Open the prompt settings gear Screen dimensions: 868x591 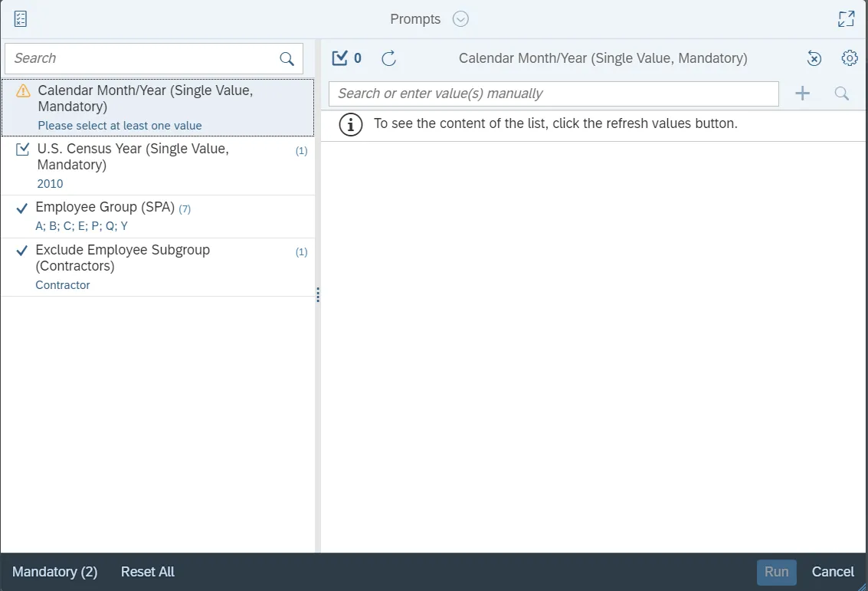pyautogui.click(x=849, y=58)
